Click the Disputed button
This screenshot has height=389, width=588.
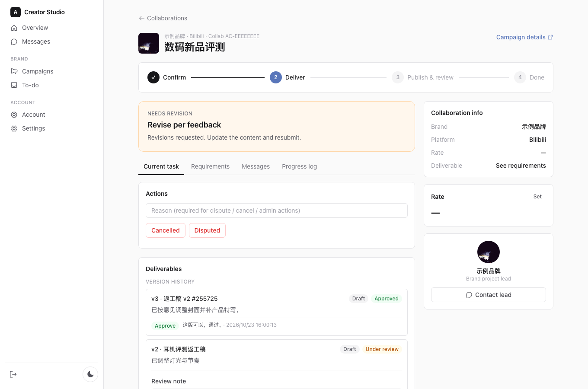[x=207, y=230]
